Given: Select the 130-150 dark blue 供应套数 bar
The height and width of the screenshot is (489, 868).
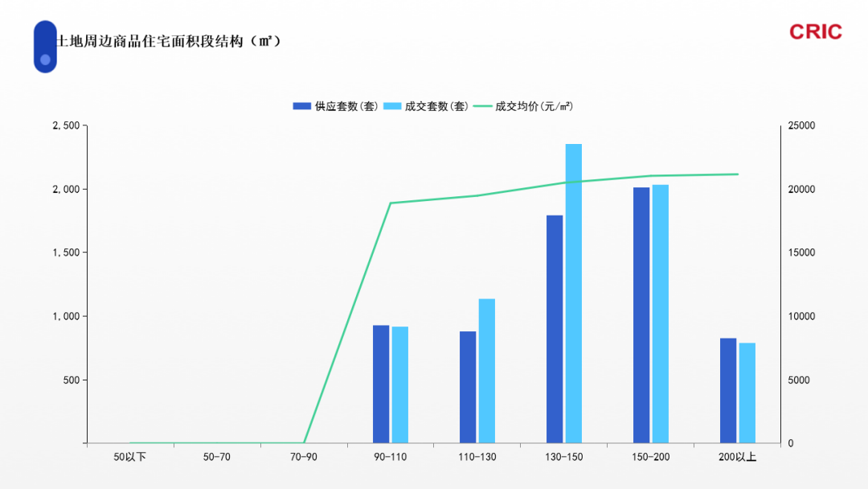Looking at the screenshot, I should (555, 329).
